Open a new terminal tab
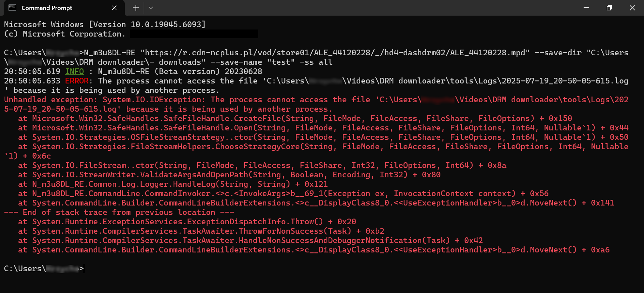The image size is (644, 293). point(136,8)
